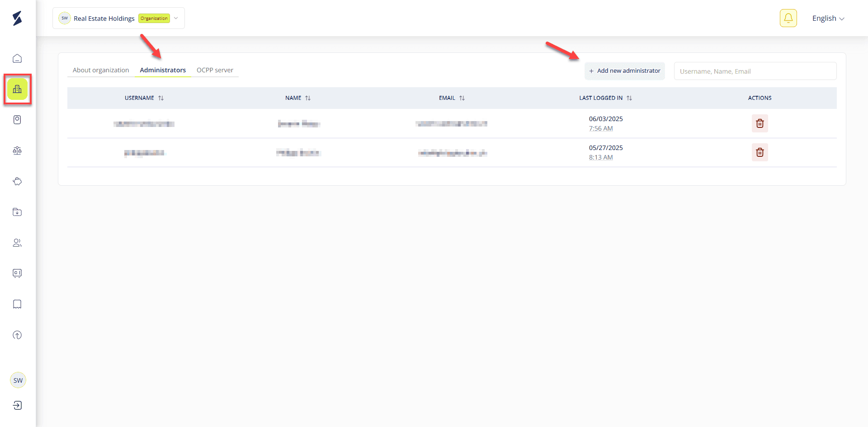
Task: Expand the Real Estate Holdings organization selector
Action: (x=118, y=18)
